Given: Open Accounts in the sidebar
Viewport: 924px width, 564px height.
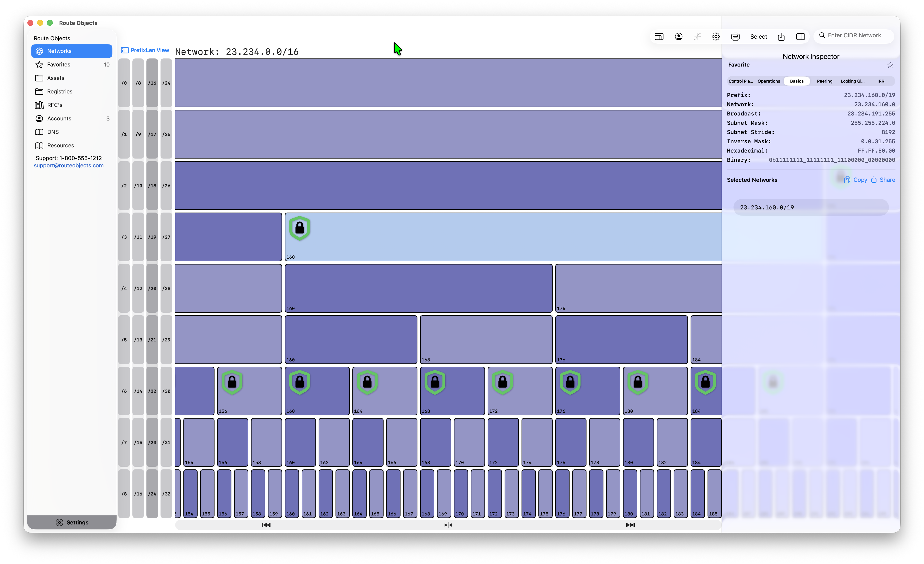Looking at the screenshot, I should 72,118.
